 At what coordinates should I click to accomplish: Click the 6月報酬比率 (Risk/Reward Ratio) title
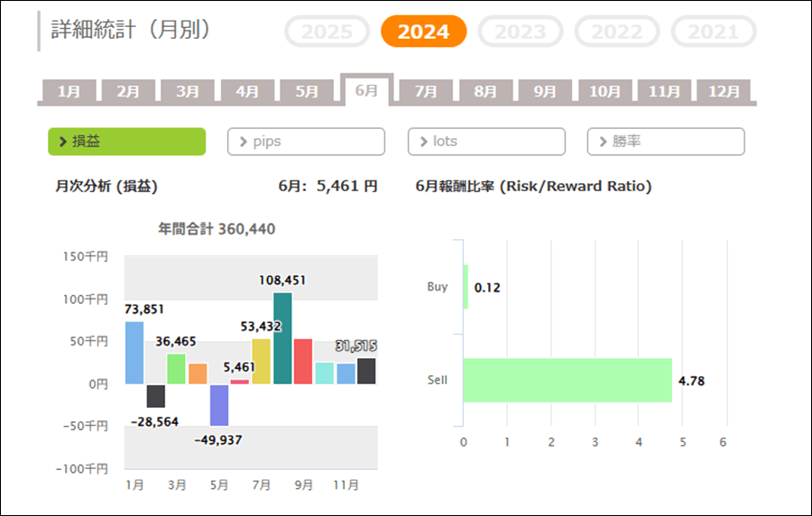(x=533, y=187)
